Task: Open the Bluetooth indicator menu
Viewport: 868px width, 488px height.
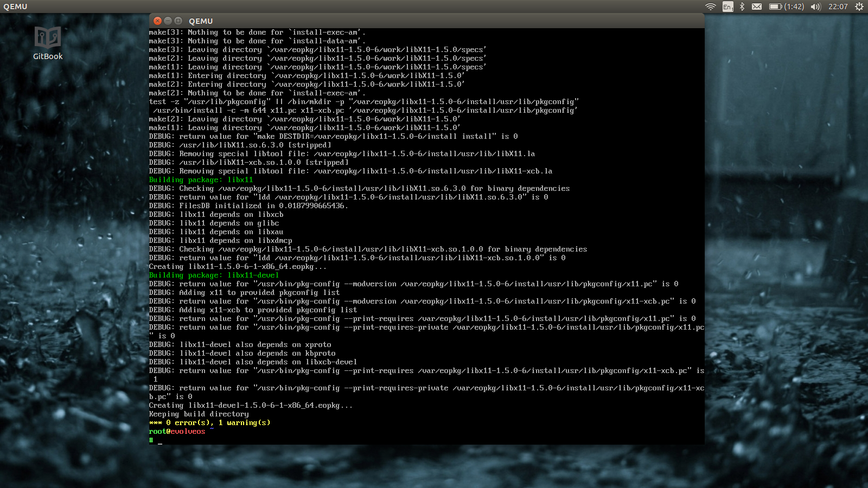Action: click(742, 7)
